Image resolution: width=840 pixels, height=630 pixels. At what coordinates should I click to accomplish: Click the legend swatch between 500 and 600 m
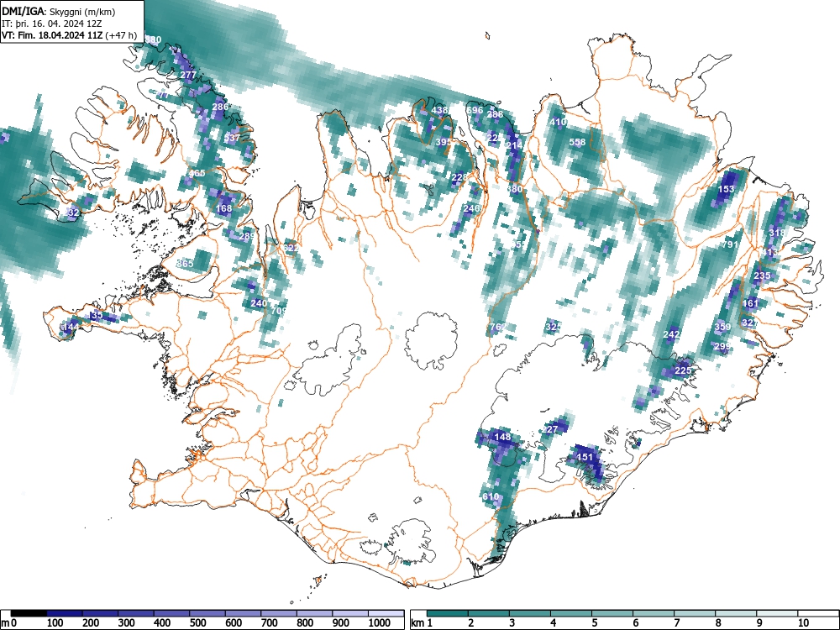(207, 613)
